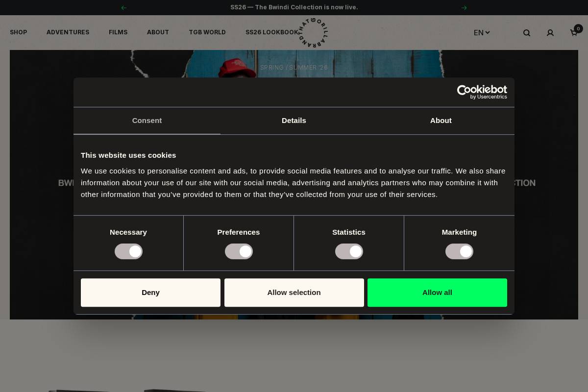Toggle the Preferences cookies switch
588x392 pixels.
pos(239,251)
